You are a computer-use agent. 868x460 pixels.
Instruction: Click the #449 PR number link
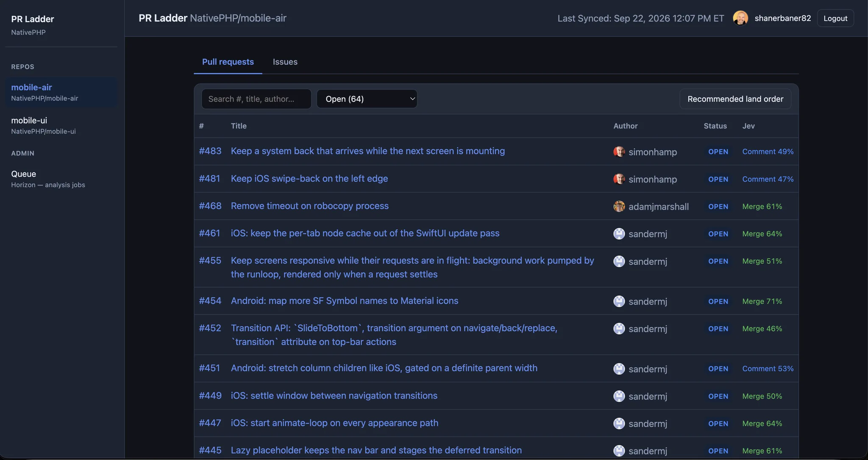pyautogui.click(x=210, y=396)
